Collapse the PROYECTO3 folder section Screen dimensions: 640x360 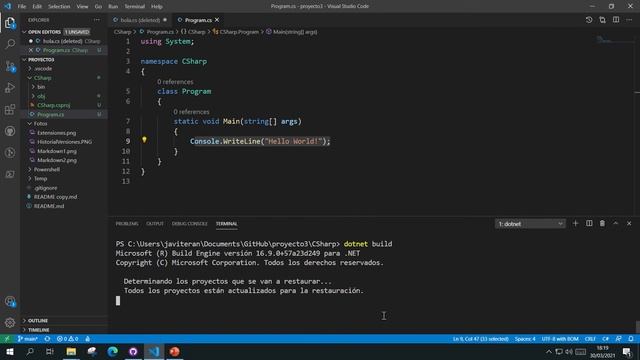24,60
